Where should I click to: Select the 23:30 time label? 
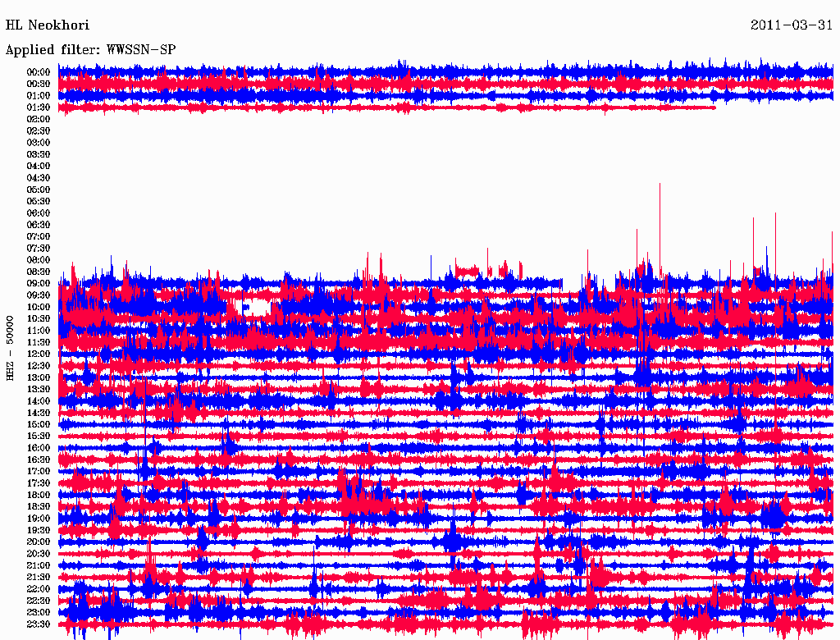tap(38, 624)
